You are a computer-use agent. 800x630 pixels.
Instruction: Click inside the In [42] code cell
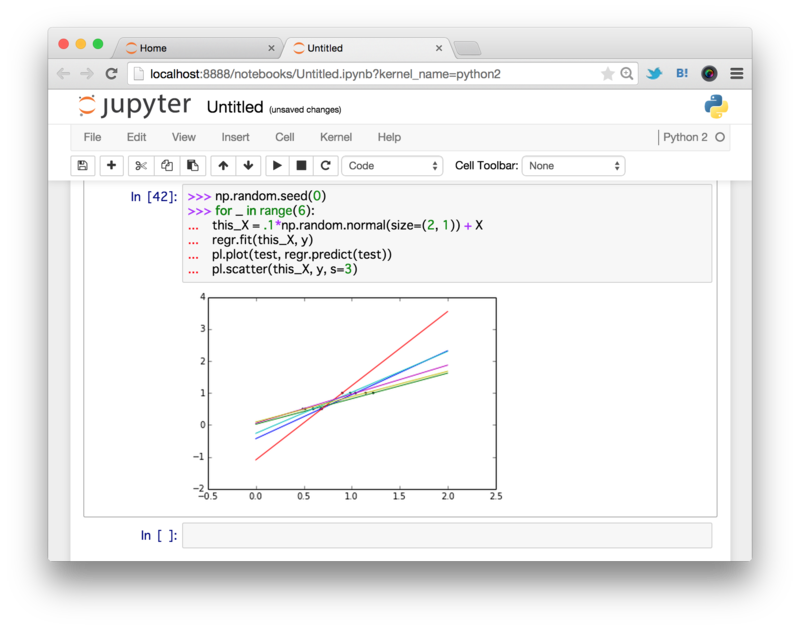447,233
